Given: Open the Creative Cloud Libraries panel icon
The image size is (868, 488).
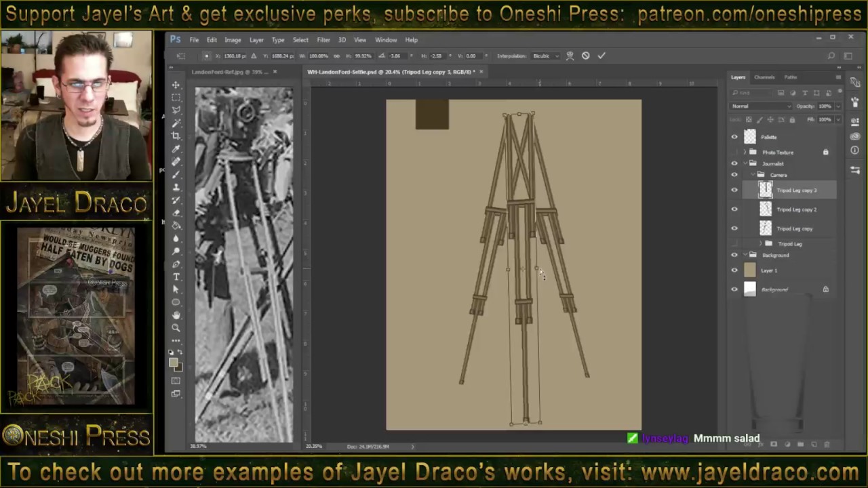Looking at the screenshot, I should click(854, 136).
